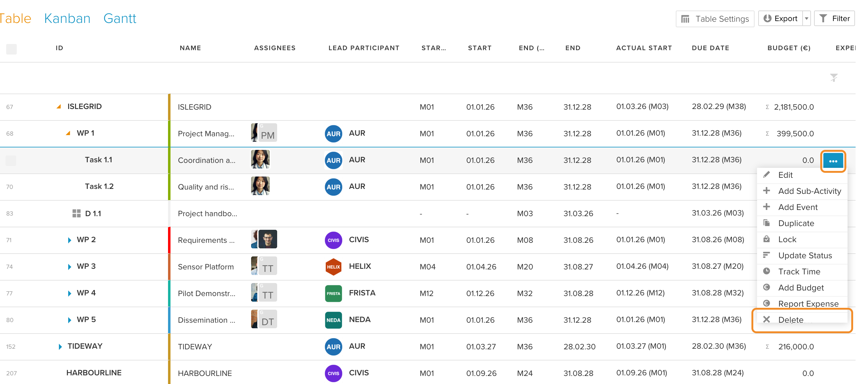Click the deliverable grid icon beside D 1.1
The image size is (868, 384).
click(x=77, y=213)
